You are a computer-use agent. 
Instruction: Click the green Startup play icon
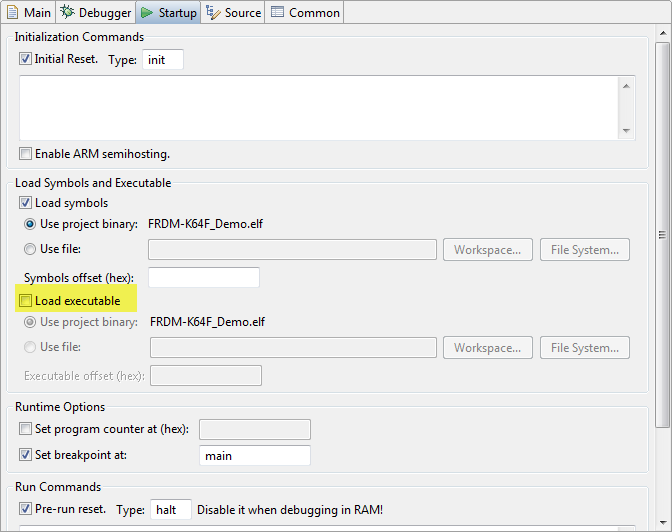[x=147, y=12]
